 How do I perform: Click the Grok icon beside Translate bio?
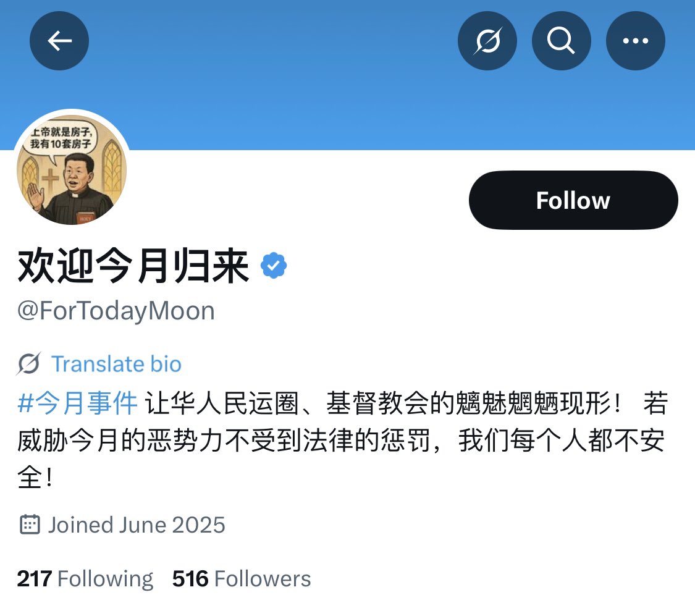click(29, 364)
